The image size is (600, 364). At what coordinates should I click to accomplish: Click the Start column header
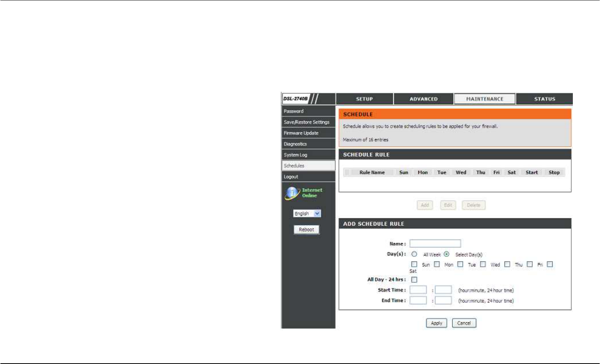pyautogui.click(x=532, y=172)
